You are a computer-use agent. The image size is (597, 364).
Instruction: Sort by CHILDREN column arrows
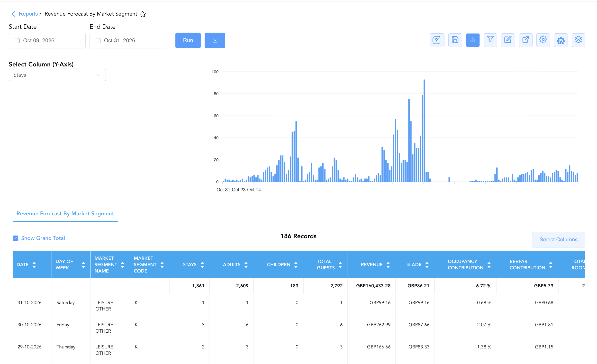tap(296, 265)
